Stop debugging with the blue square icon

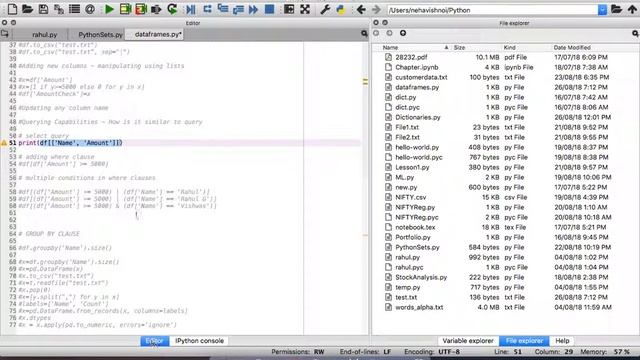[x=269, y=9]
